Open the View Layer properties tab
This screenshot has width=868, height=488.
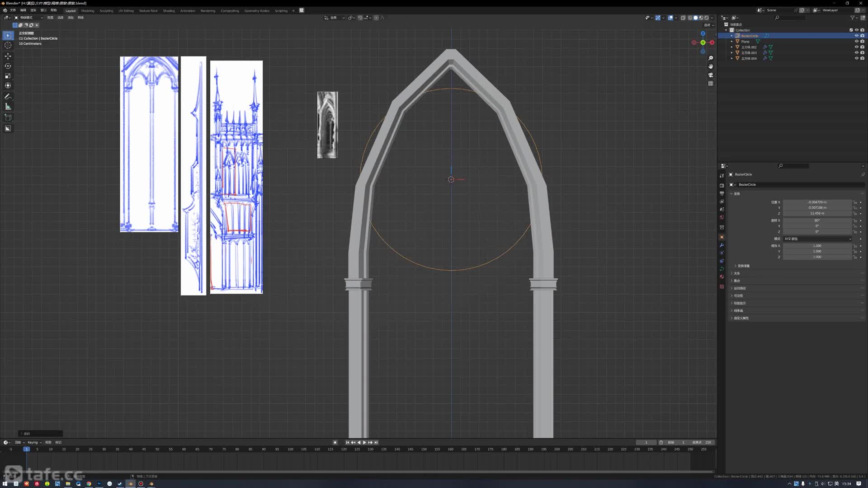click(x=722, y=202)
